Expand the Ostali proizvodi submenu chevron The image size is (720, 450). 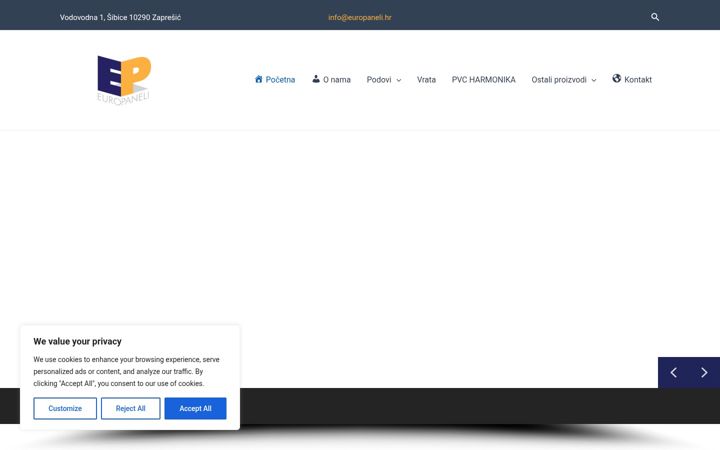(x=594, y=80)
